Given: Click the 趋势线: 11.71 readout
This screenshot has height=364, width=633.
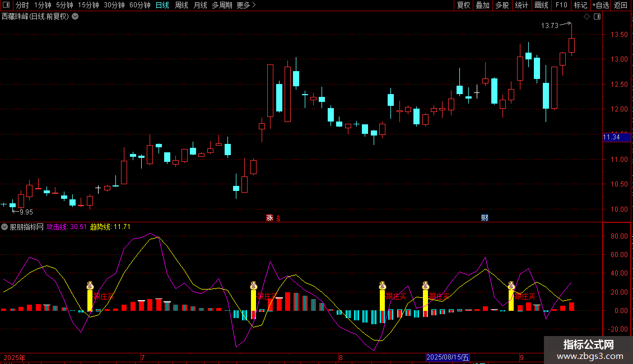Looking at the screenshot, I should pyautogui.click(x=110, y=227).
